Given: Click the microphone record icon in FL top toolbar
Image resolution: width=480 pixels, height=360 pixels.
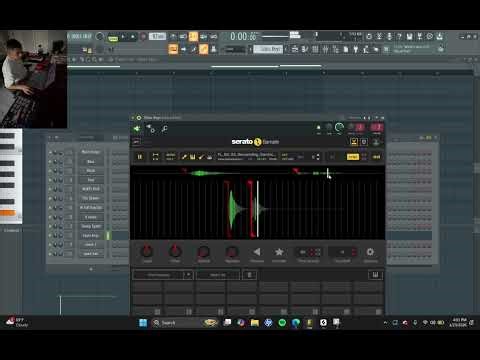Looking at the screenshot, I should (389, 36).
